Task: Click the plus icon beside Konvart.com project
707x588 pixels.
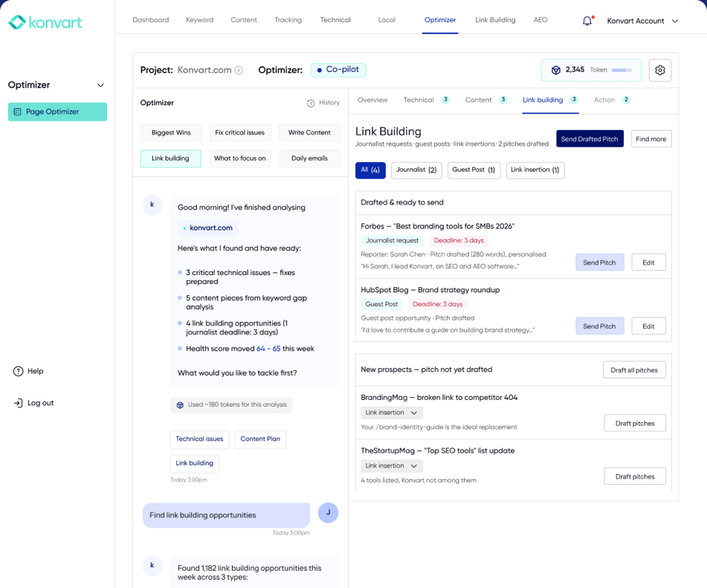Action: coord(239,70)
